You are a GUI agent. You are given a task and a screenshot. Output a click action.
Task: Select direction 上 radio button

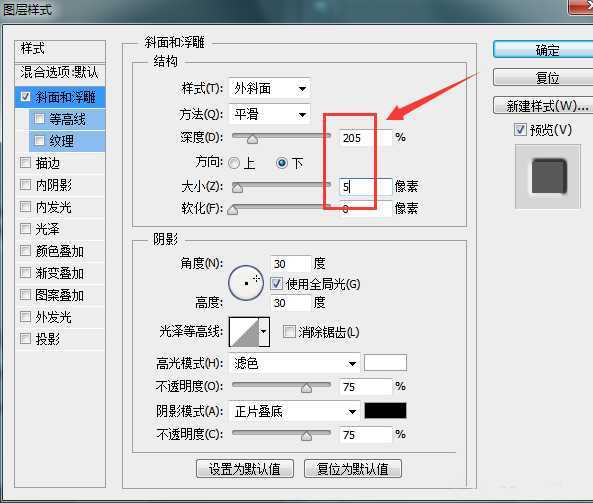pyautogui.click(x=234, y=163)
